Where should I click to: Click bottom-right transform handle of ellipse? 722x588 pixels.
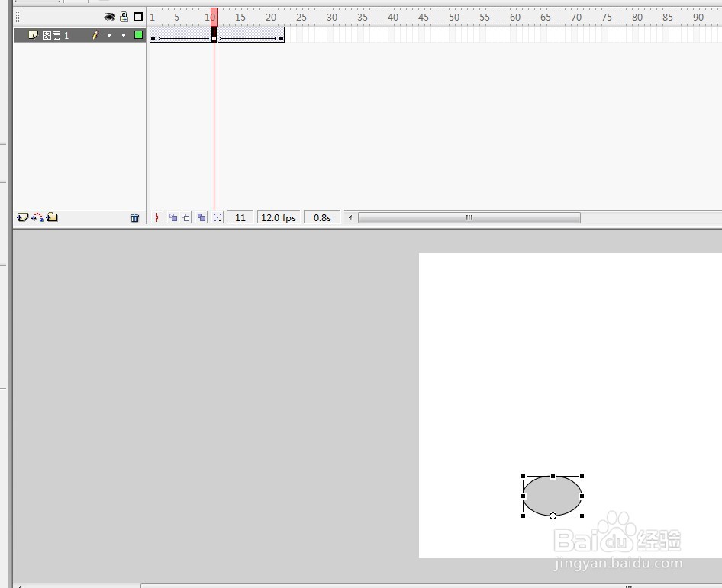(x=582, y=516)
